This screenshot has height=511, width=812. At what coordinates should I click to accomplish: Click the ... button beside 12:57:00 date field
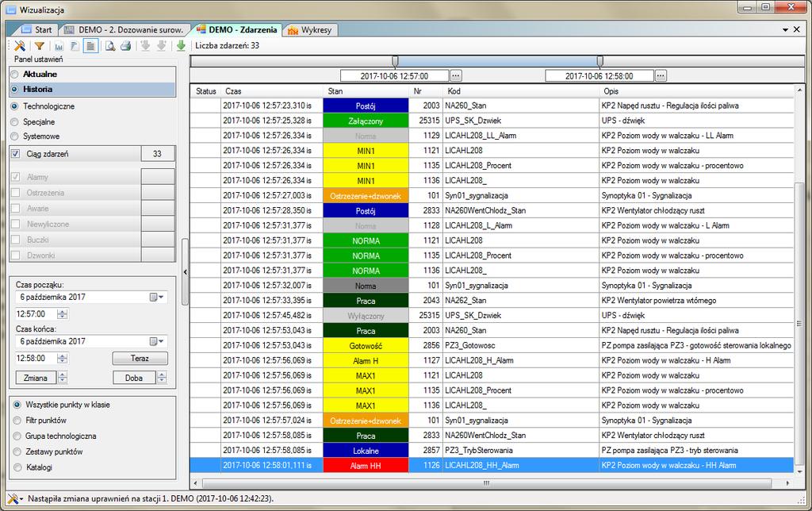pyautogui.click(x=455, y=76)
